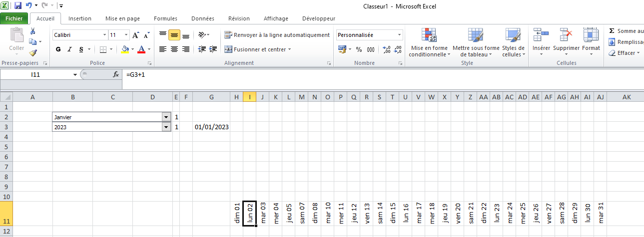The image size is (644, 237).
Task: Open the borders dropdown arrow
Action: (110, 49)
